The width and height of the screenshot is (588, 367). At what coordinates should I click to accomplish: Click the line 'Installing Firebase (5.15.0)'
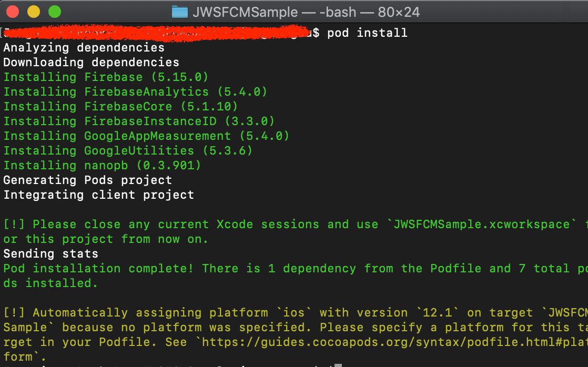(106, 77)
